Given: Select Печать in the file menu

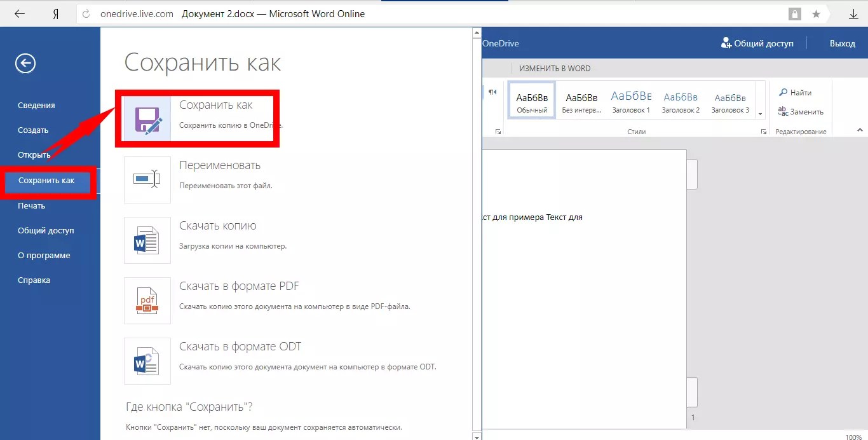Looking at the screenshot, I should (32, 205).
